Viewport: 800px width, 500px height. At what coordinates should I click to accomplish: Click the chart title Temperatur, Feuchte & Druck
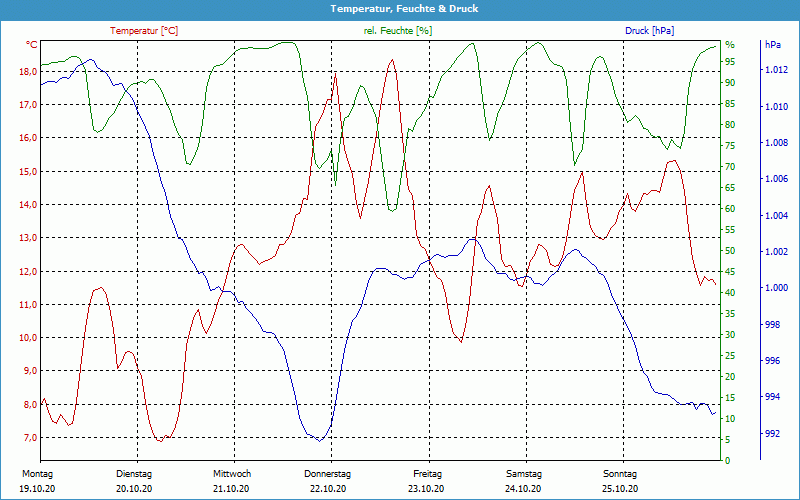click(400, 8)
